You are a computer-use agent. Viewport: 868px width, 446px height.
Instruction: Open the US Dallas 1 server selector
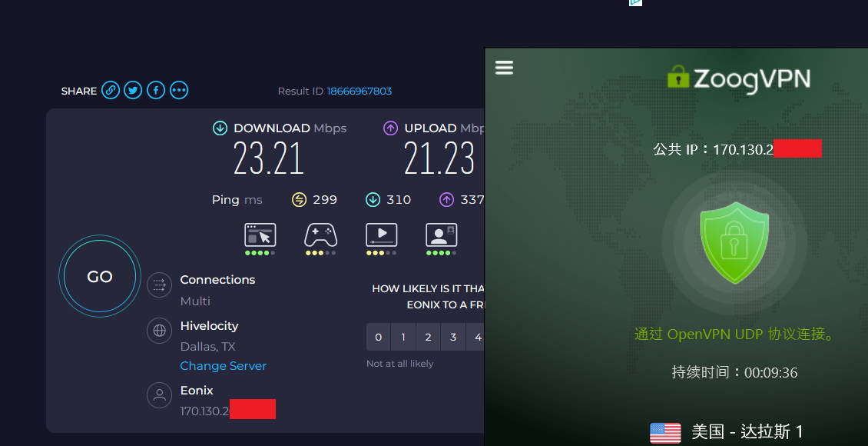coord(726,431)
